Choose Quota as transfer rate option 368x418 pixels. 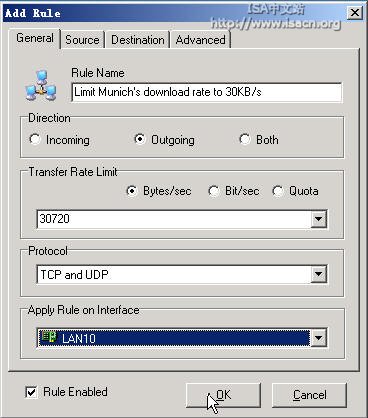pos(278,191)
